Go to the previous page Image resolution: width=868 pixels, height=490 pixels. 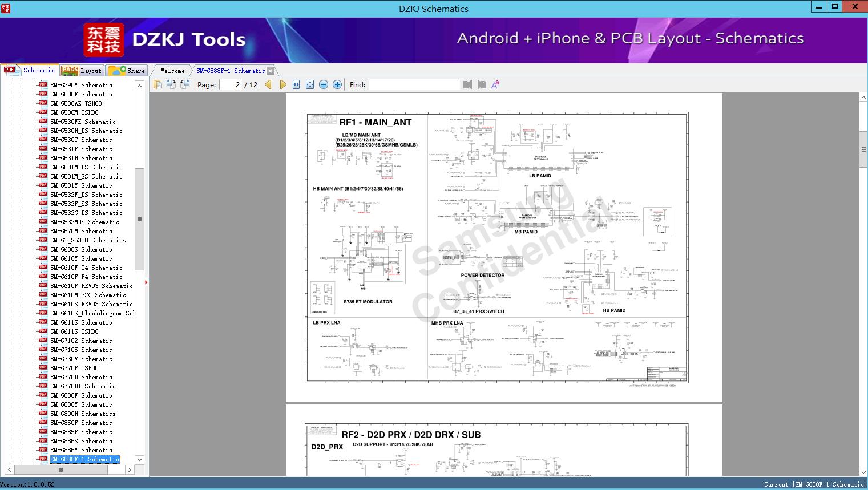pos(268,84)
